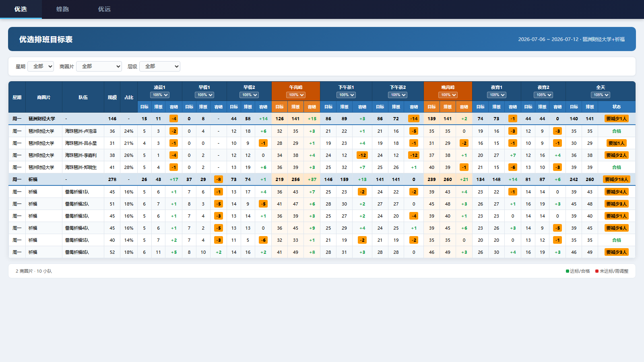Switch to the 优选 tab
Image resolution: width=644 pixels, height=362 pixels.
[21, 9]
